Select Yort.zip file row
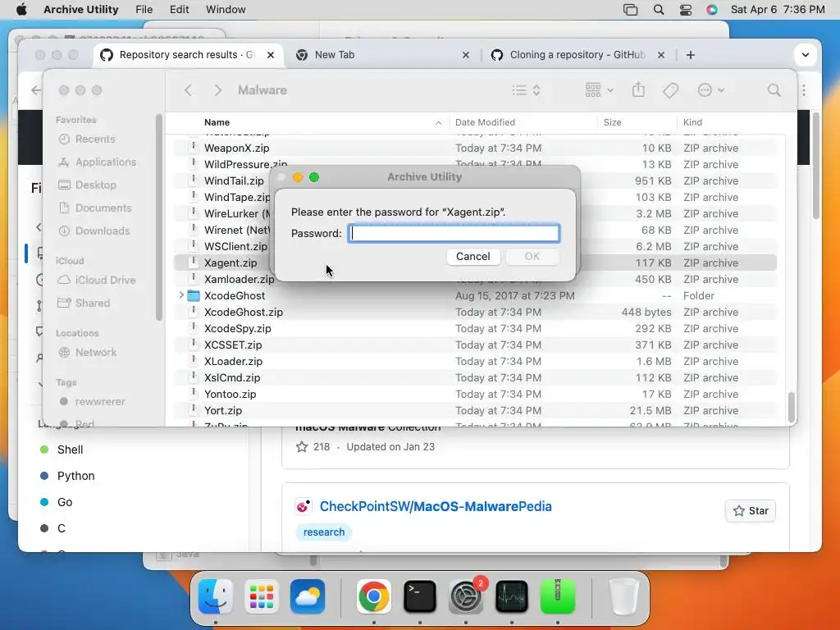Image resolution: width=840 pixels, height=630 pixels. [x=475, y=410]
